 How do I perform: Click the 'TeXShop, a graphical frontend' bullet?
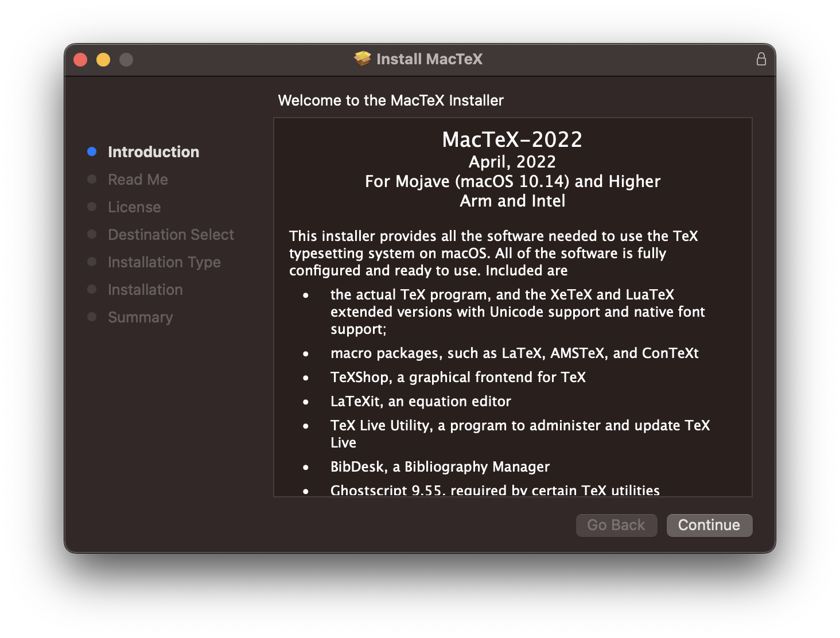click(458, 377)
